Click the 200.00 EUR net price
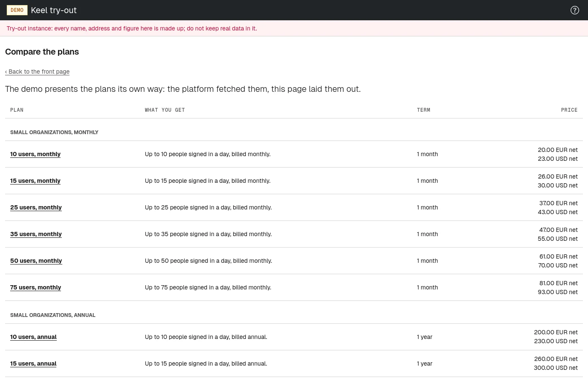This screenshot has height=380, width=588. pos(556,332)
